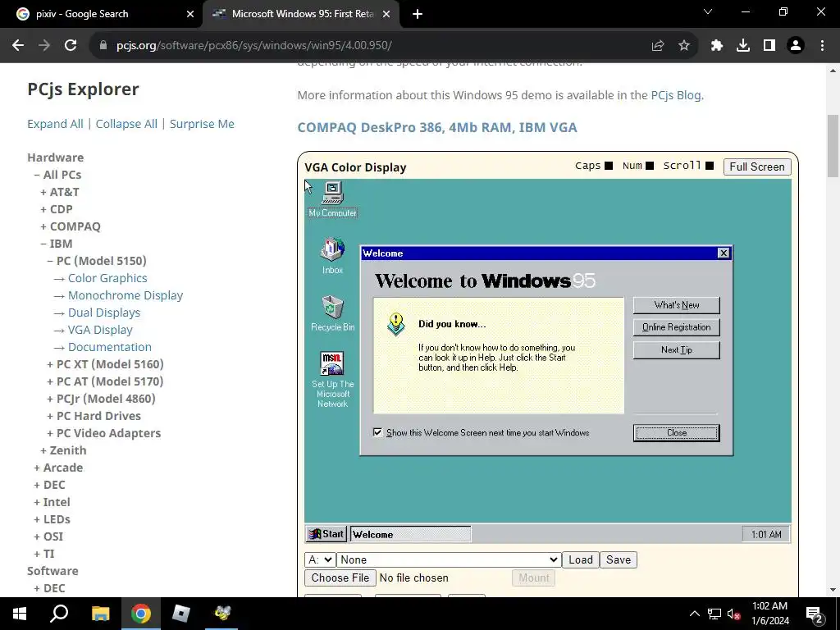The image size is (840, 630).
Task: Open the Documentation link
Action: pos(109,347)
